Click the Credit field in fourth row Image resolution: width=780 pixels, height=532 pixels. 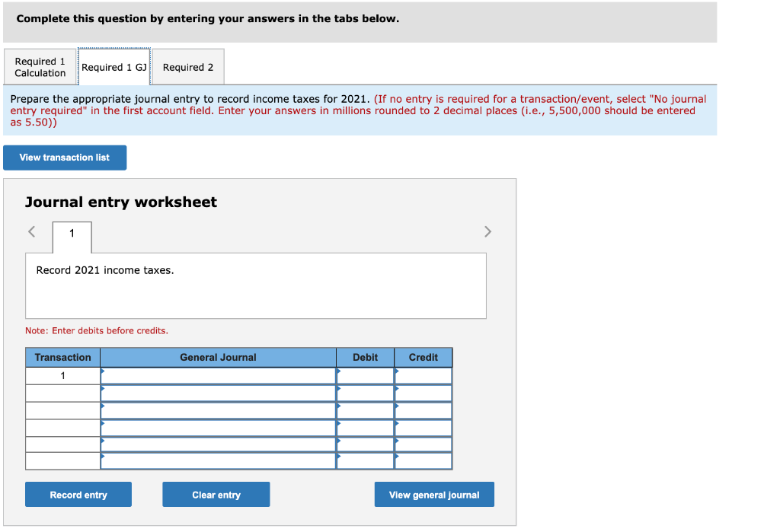click(x=424, y=428)
